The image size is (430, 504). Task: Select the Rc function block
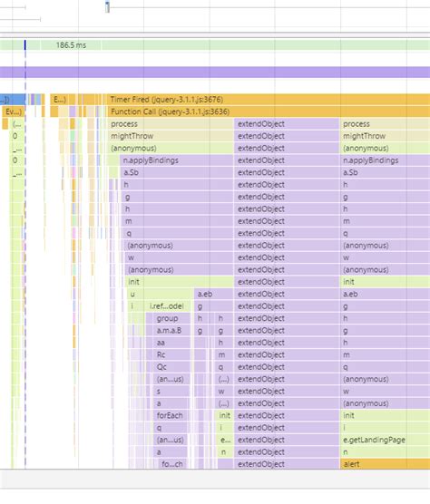click(x=171, y=354)
